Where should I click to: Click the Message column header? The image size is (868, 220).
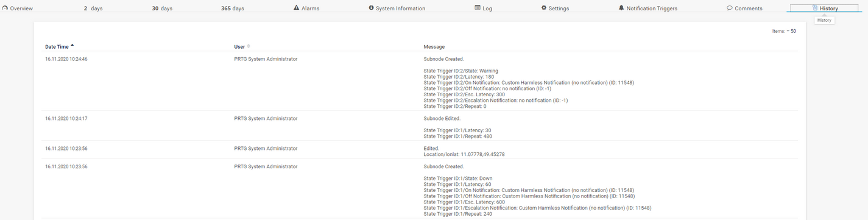pos(434,46)
